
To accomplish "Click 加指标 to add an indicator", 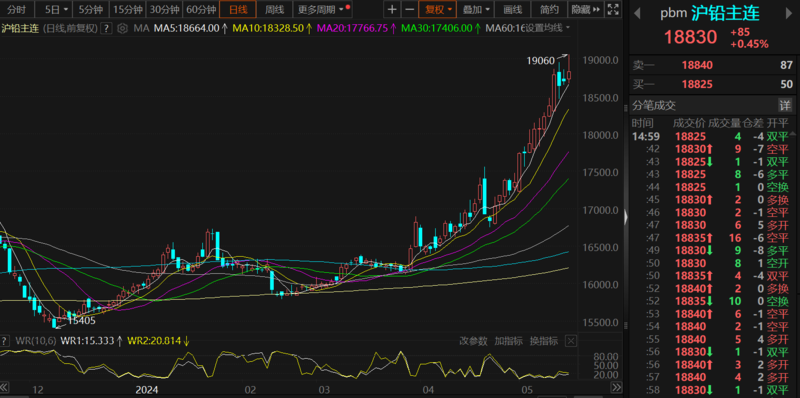I will click(x=508, y=341).
